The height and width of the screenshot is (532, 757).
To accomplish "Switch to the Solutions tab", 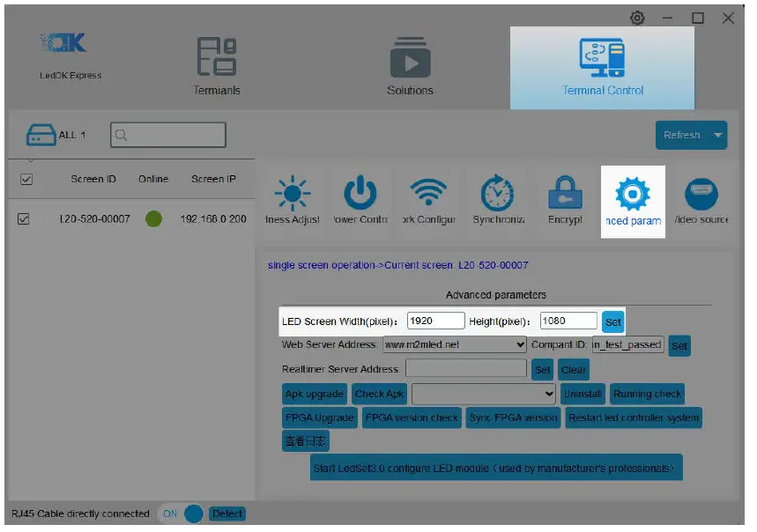I will [x=410, y=67].
